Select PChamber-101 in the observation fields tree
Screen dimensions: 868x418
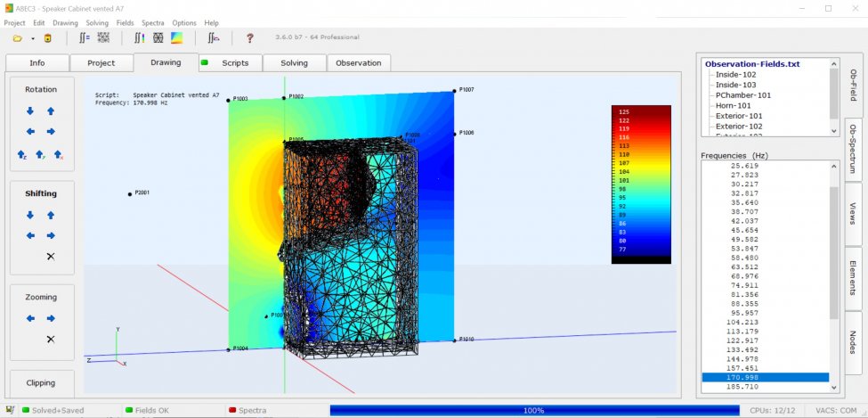(x=742, y=95)
